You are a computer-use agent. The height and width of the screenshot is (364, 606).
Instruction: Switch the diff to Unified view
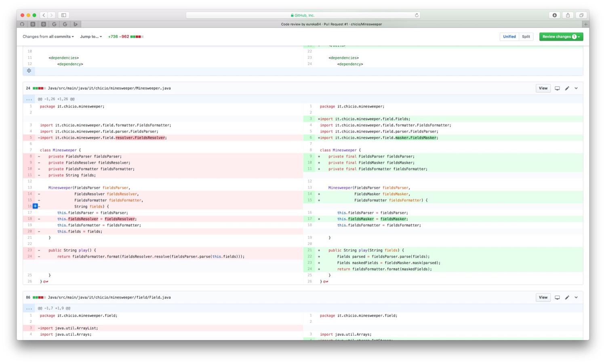(x=509, y=37)
